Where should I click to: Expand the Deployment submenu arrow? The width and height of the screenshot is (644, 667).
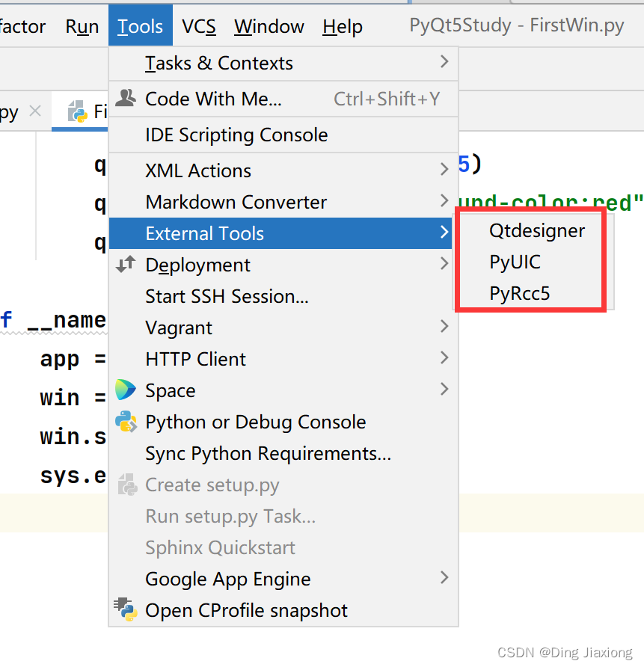pyautogui.click(x=444, y=264)
